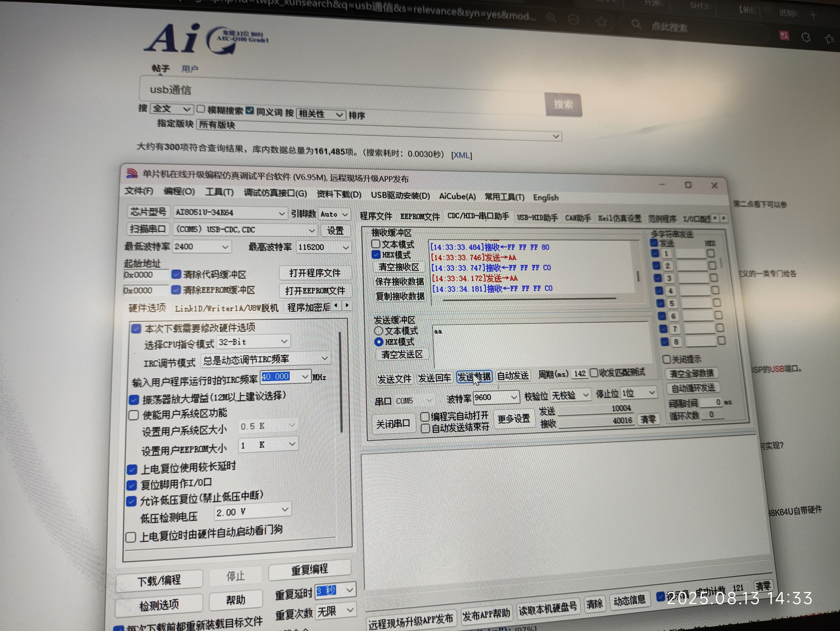Toggle 上电复位使用较长延时 checkbox
The width and height of the screenshot is (840, 631).
tap(132, 470)
